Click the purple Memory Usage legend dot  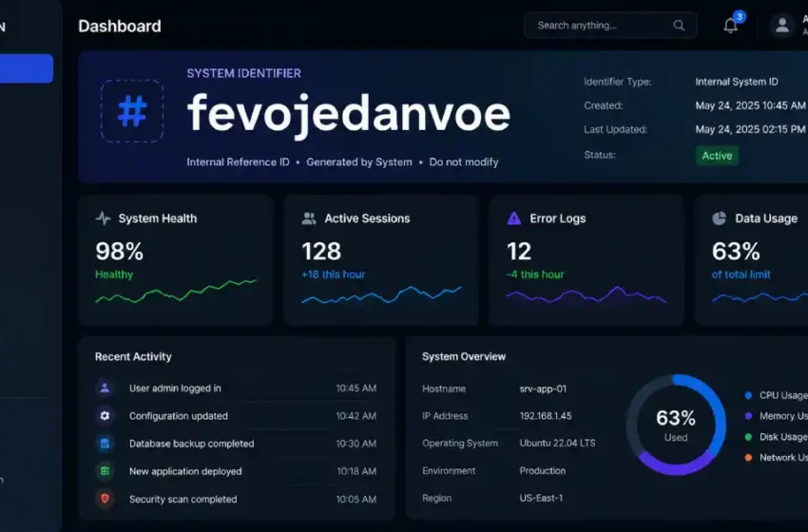point(748,416)
